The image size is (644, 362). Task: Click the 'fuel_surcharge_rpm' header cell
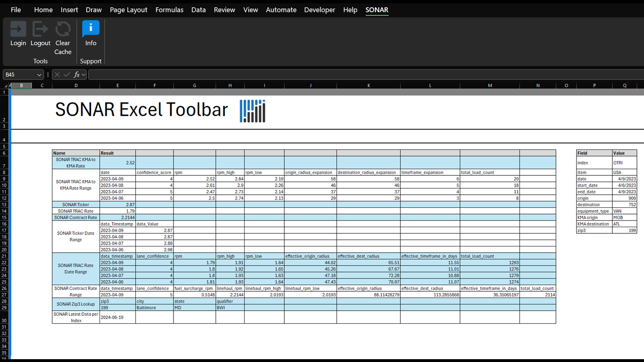tap(194, 288)
